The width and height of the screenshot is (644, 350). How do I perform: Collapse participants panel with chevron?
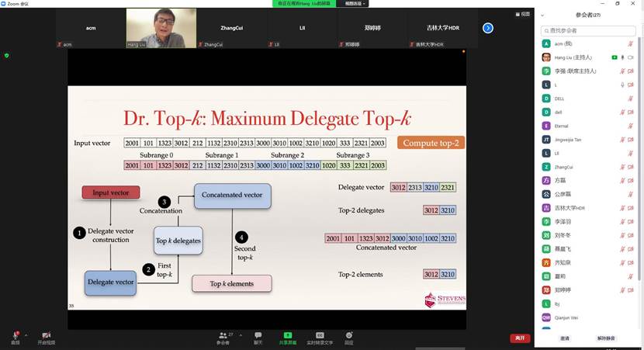click(x=542, y=15)
